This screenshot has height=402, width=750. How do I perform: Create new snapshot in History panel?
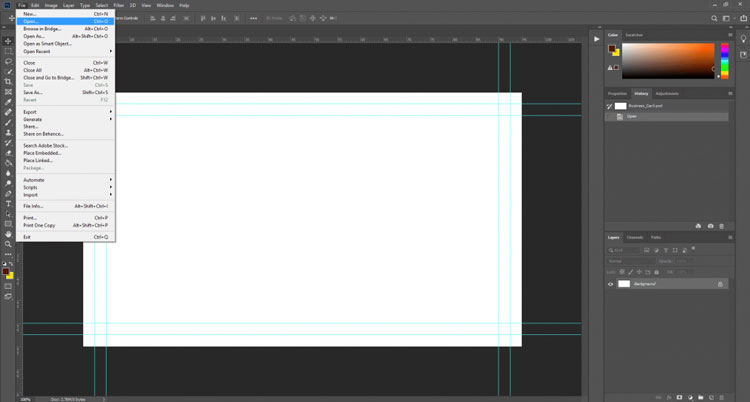[710, 226]
